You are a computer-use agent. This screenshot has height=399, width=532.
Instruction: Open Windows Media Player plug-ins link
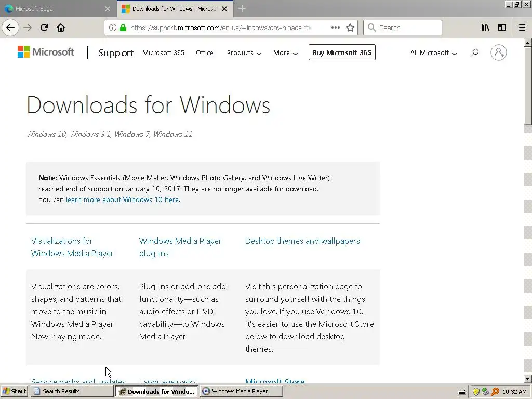pos(180,247)
